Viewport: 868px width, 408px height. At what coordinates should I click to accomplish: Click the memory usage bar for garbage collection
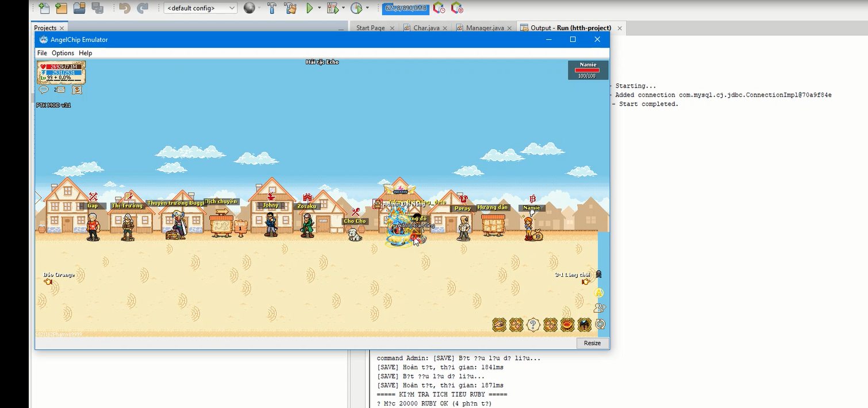(x=405, y=8)
